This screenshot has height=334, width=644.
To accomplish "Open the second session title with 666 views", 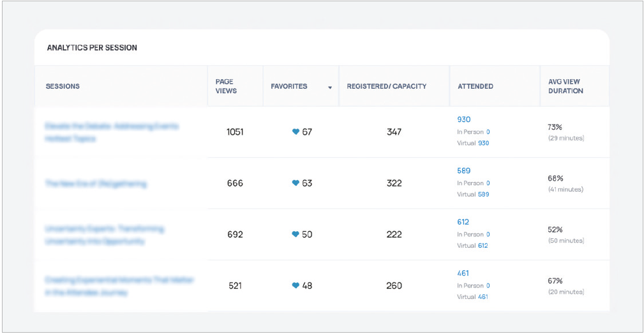I will pyautogui.click(x=96, y=183).
